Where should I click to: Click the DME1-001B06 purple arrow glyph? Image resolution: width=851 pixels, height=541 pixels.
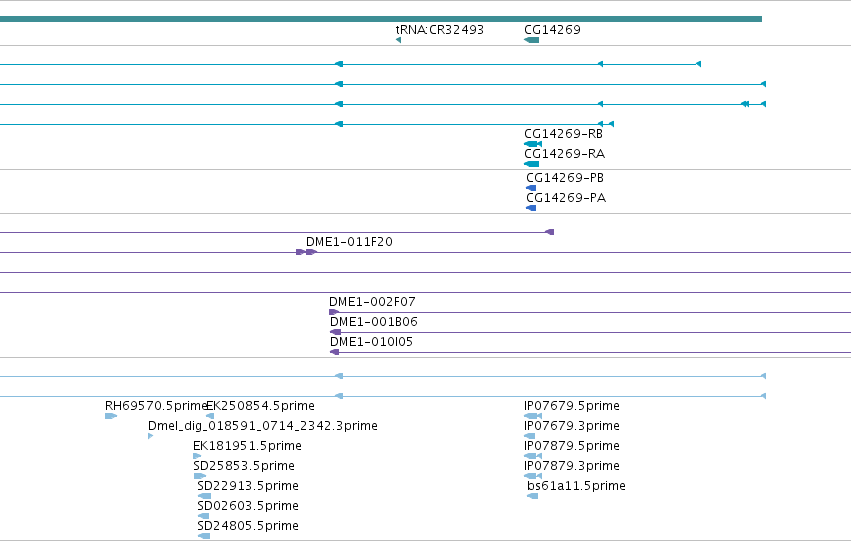pos(335,332)
